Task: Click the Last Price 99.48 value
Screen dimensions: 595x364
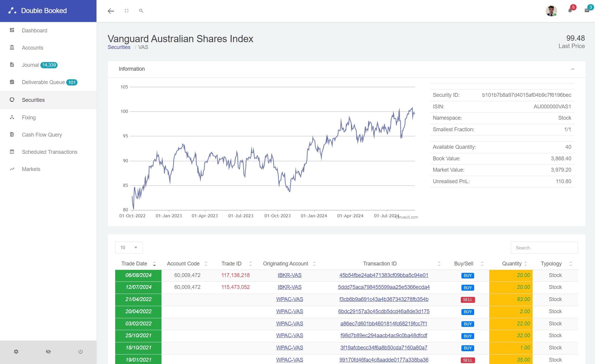Action: [575, 38]
